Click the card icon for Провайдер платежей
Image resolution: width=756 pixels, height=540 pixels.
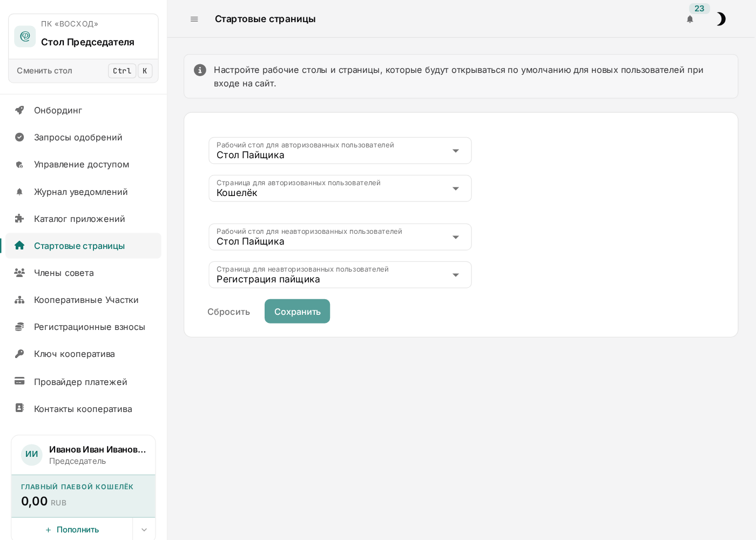point(19,381)
